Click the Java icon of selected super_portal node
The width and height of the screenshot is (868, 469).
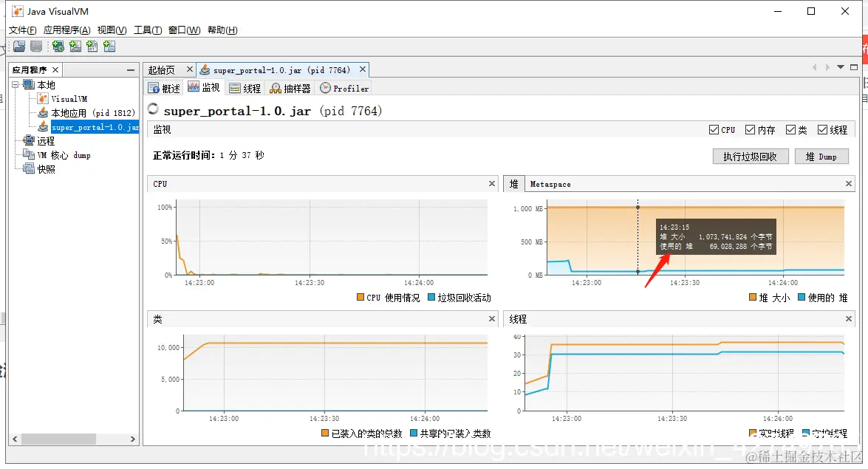click(43, 127)
